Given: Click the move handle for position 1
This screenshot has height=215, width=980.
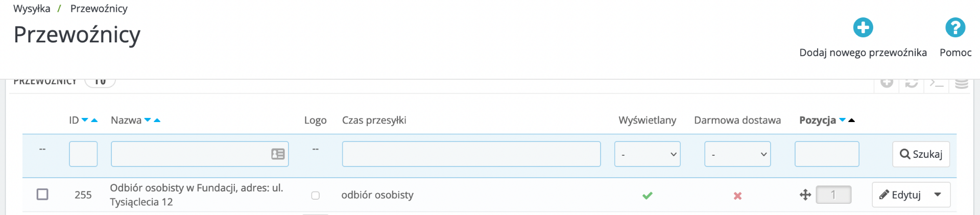Looking at the screenshot, I should (x=805, y=195).
